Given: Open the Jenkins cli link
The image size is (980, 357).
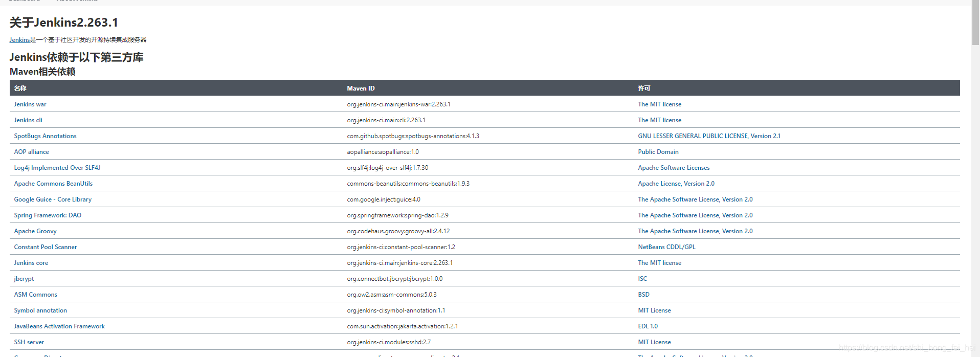Looking at the screenshot, I should 28,120.
